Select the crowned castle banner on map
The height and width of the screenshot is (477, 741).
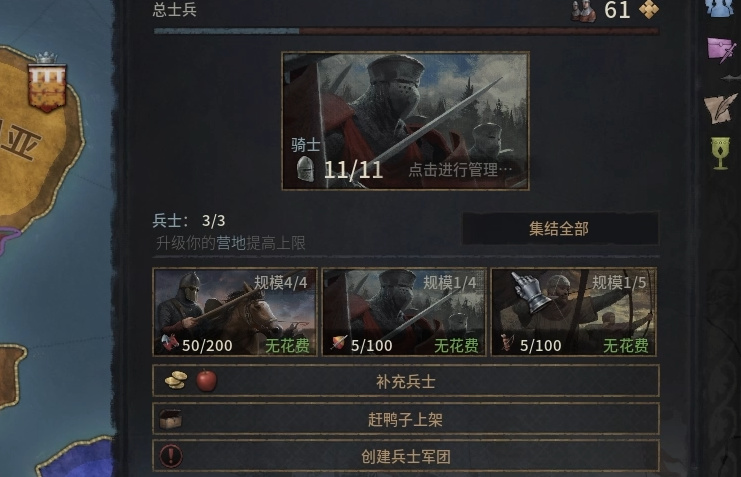coord(47,83)
